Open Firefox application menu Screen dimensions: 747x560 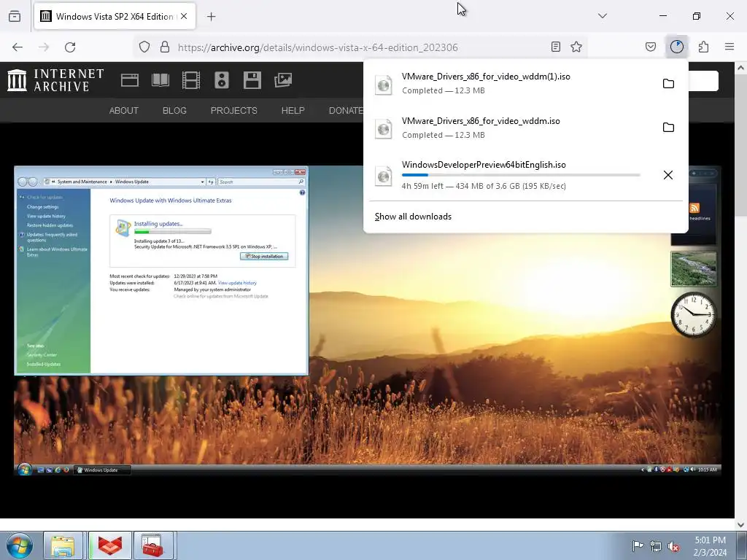pos(729,47)
